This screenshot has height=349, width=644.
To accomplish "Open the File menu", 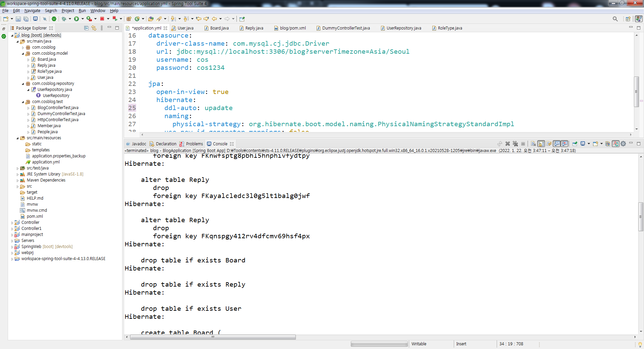I will [5, 11].
